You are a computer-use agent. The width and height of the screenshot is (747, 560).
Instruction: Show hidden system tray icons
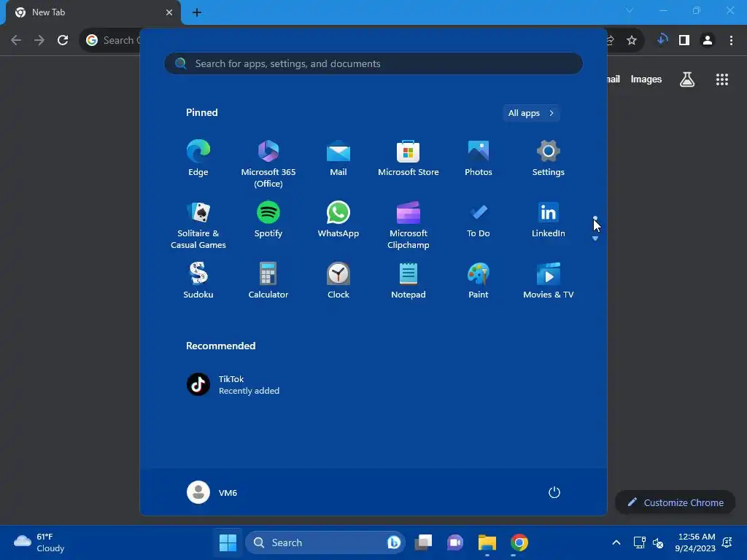tap(616, 542)
